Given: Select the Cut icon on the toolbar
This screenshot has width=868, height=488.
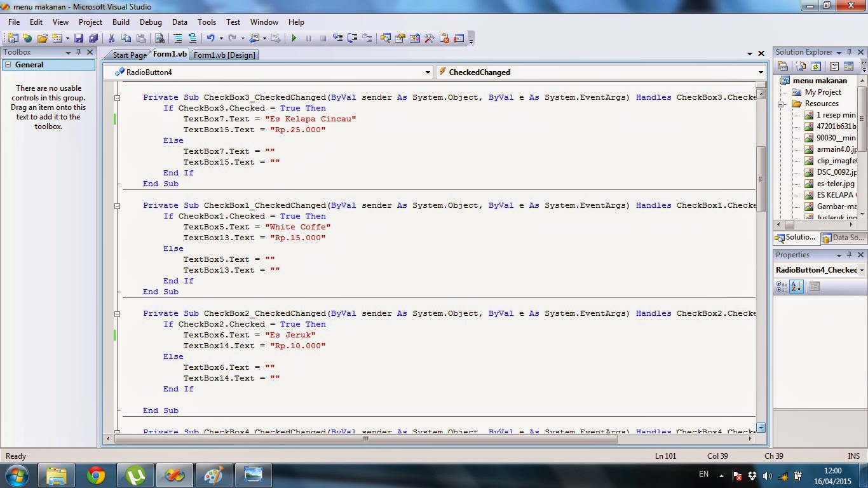Looking at the screenshot, I should tap(112, 37).
